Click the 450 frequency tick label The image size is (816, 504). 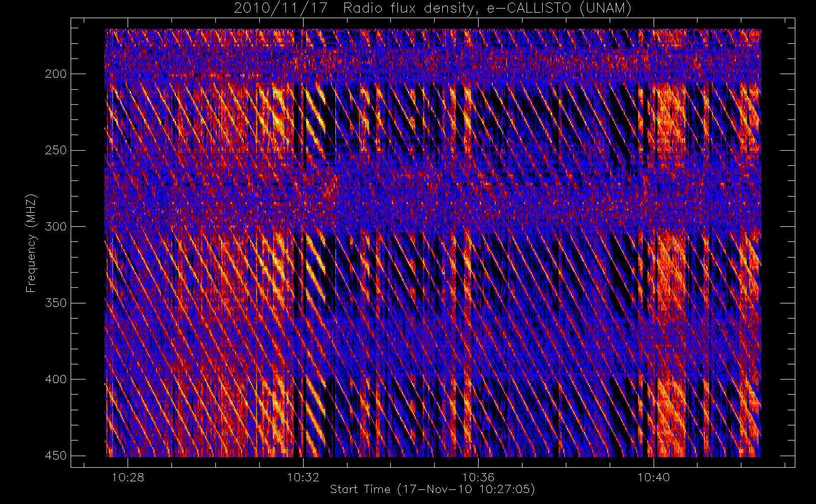tap(55, 456)
